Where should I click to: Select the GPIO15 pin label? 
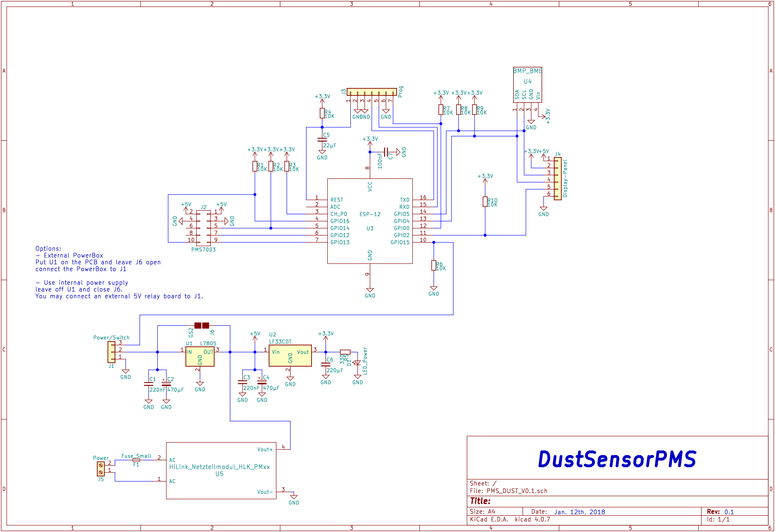pyautogui.click(x=400, y=242)
